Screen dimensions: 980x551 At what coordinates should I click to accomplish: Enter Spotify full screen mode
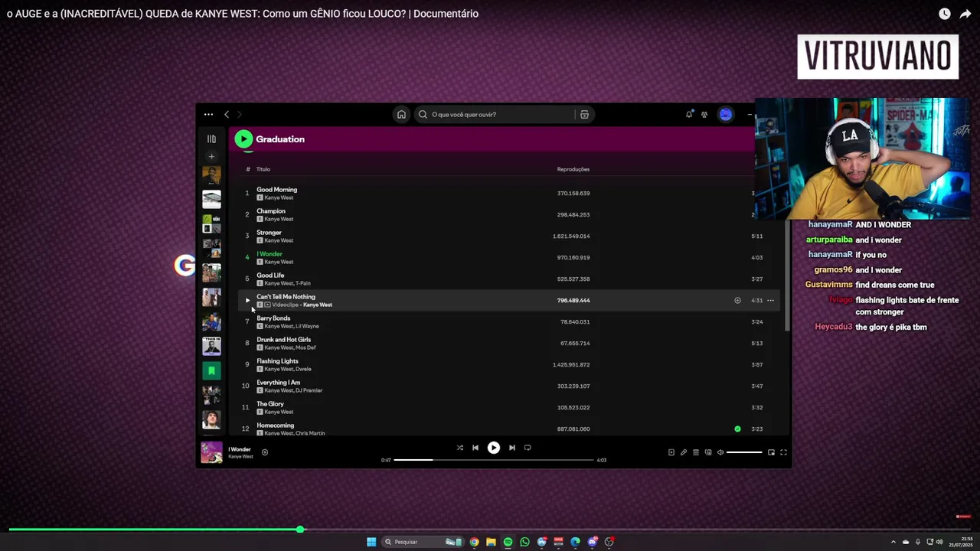pos(783,452)
